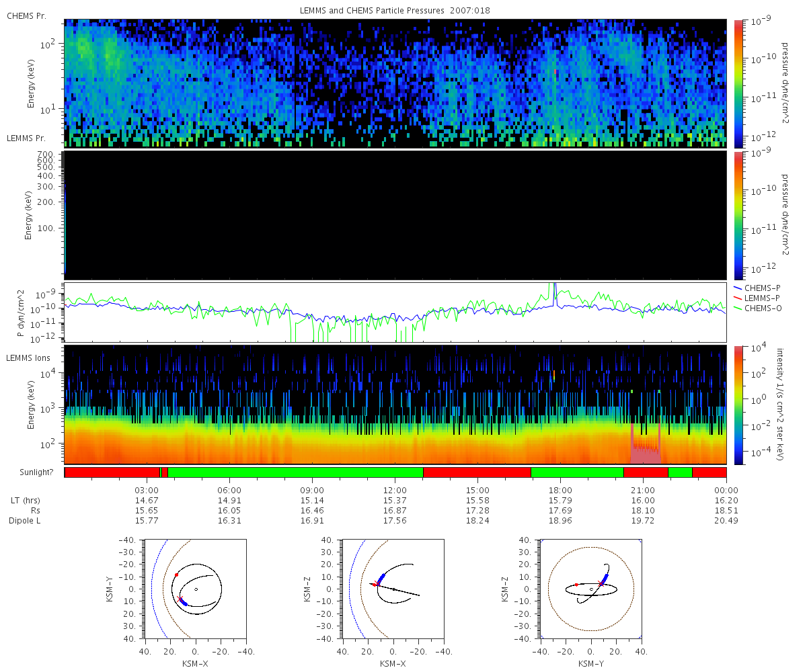
Task: Click the KSM-Y versus KSM-Z orbit plot
Action: pyautogui.click(x=591, y=589)
